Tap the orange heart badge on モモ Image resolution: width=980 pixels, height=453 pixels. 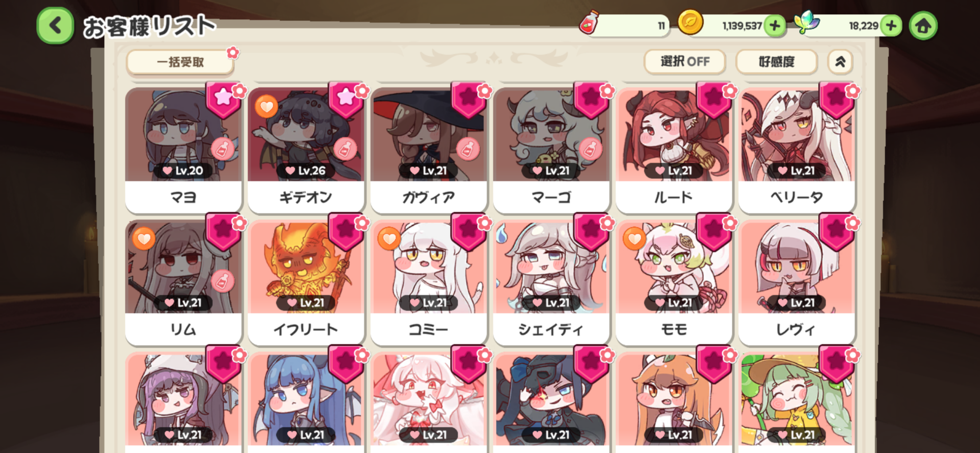click(x=634, y=239)
